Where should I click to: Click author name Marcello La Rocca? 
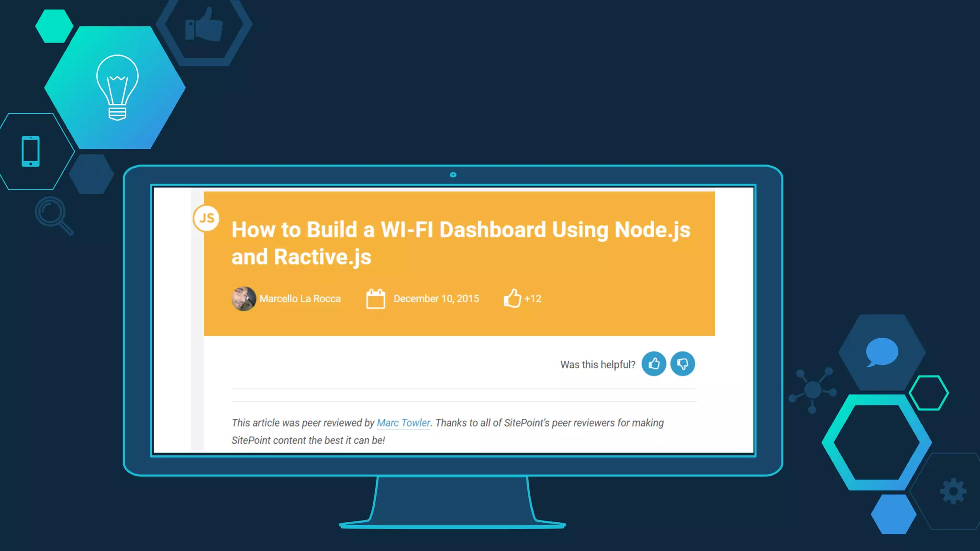(300, 299)
